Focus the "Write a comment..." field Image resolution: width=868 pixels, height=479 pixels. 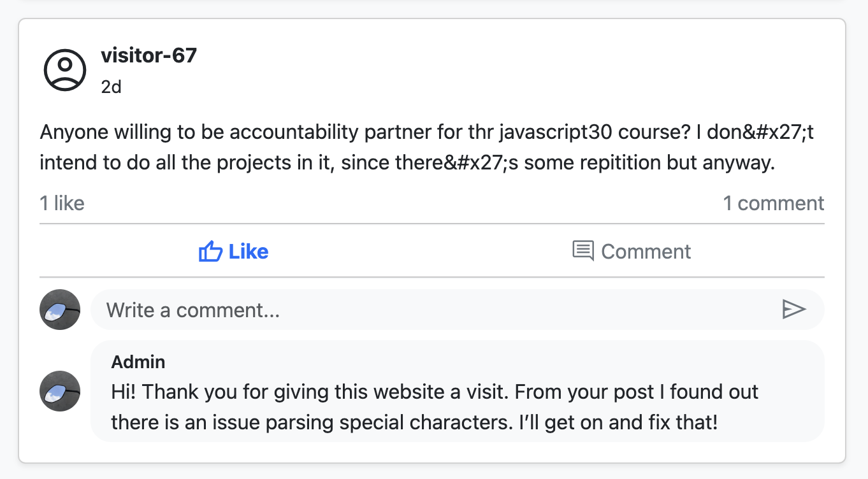(433, 310)
